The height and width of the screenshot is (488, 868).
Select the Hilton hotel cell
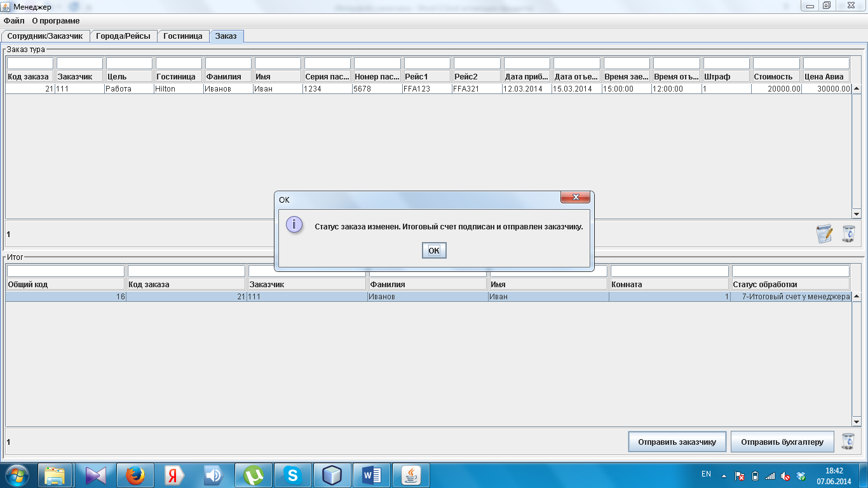click(179, 89)
